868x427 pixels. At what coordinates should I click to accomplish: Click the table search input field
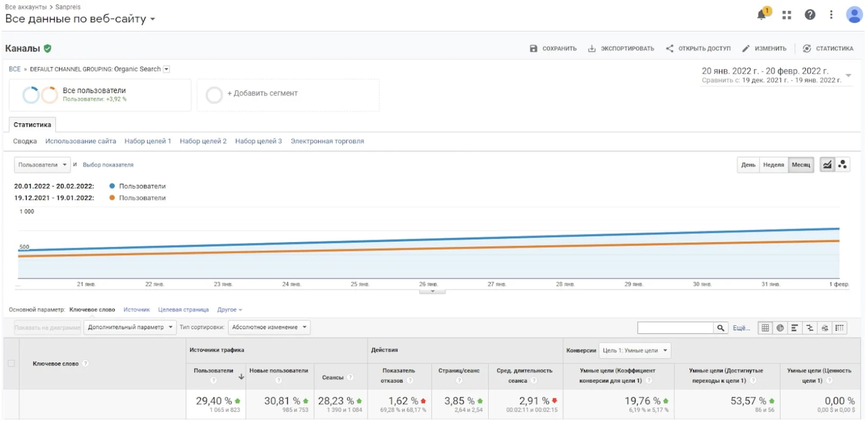click(x=675, y=328)
